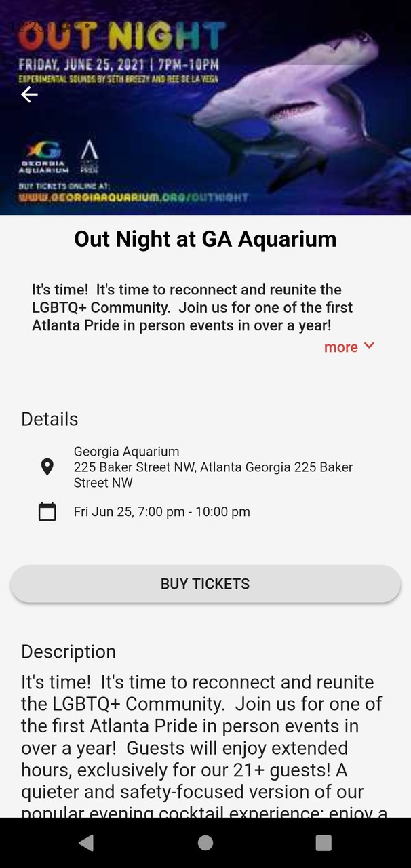
Task: Tap the Description section heading
Action: [68, 652]
